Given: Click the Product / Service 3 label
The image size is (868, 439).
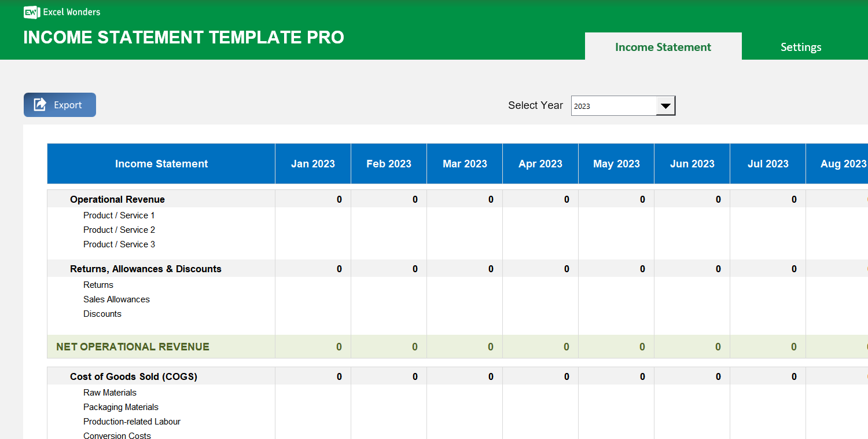Looking at the screenshot, I should 119,244.
